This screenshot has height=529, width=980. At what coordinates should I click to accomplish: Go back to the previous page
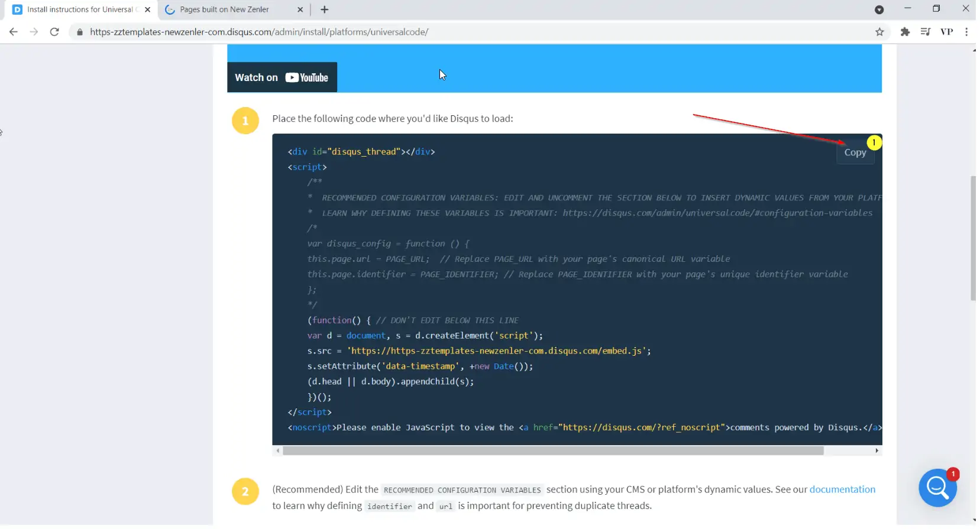tap(13, 32)
